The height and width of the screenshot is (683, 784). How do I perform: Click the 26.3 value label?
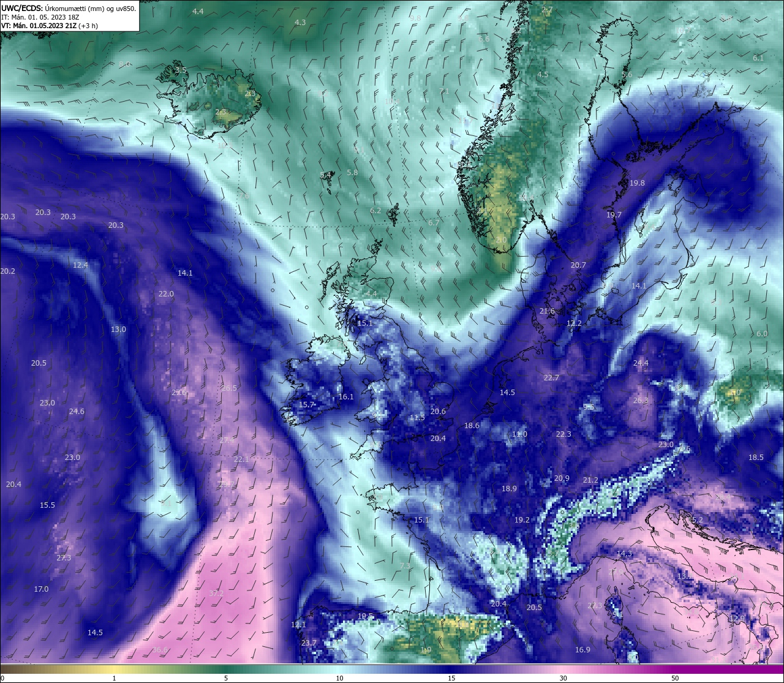(x=641, y=400)
